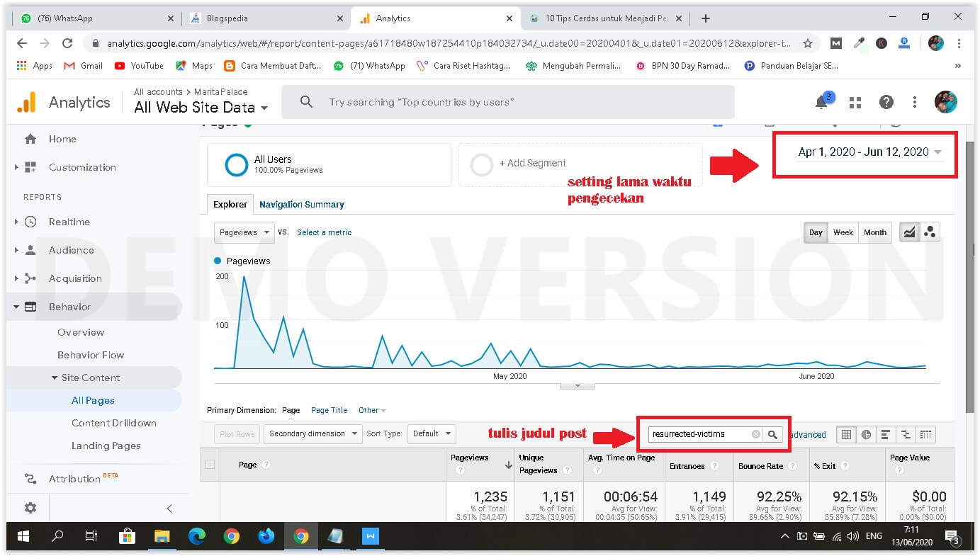Run the table search magnifier
The height and width of the screenshot is (556, 980).
(x=773, y=434)
